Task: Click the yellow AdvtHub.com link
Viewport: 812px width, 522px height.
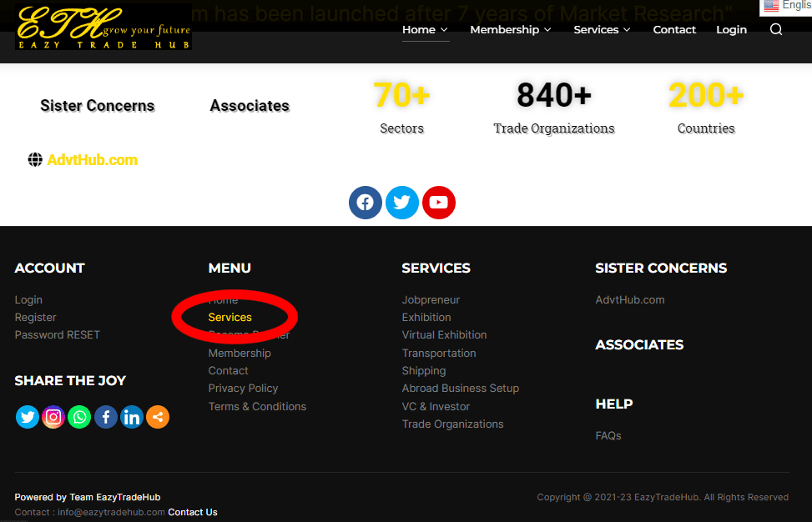Action: tap(92, 160)
